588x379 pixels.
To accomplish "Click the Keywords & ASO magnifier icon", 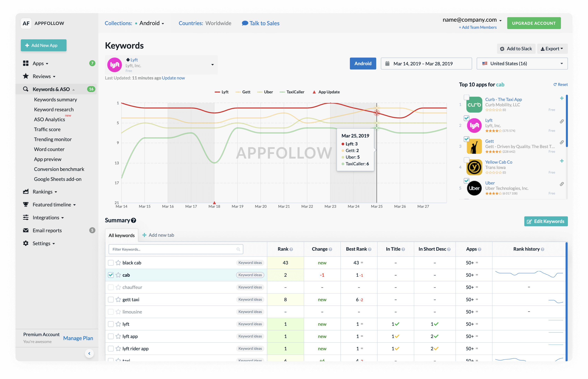I will point(26,89).
